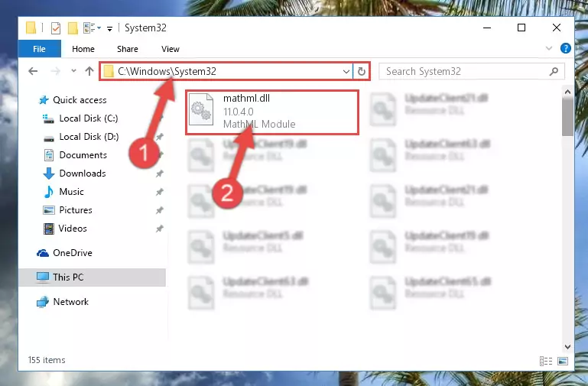Image resolution: width=588 pixels, height=386 pixels.
Task: Click the pin icon beside Downloads
Action: [159, 174]
